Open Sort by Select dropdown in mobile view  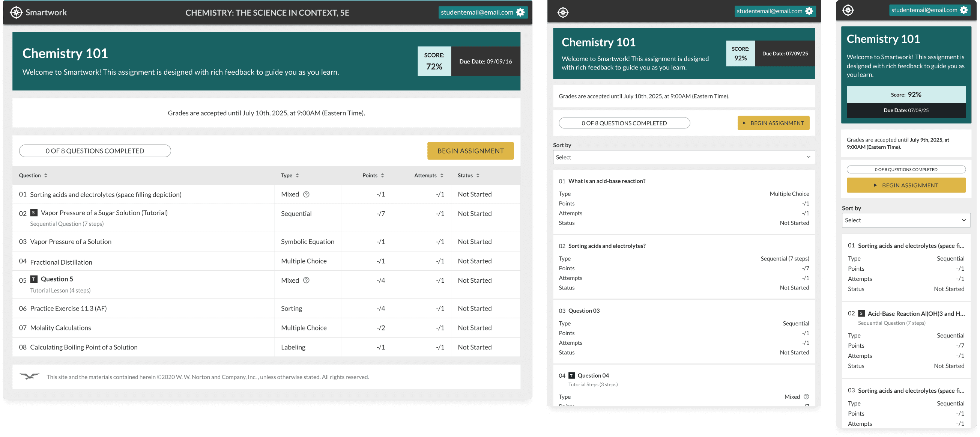point(906,220)
